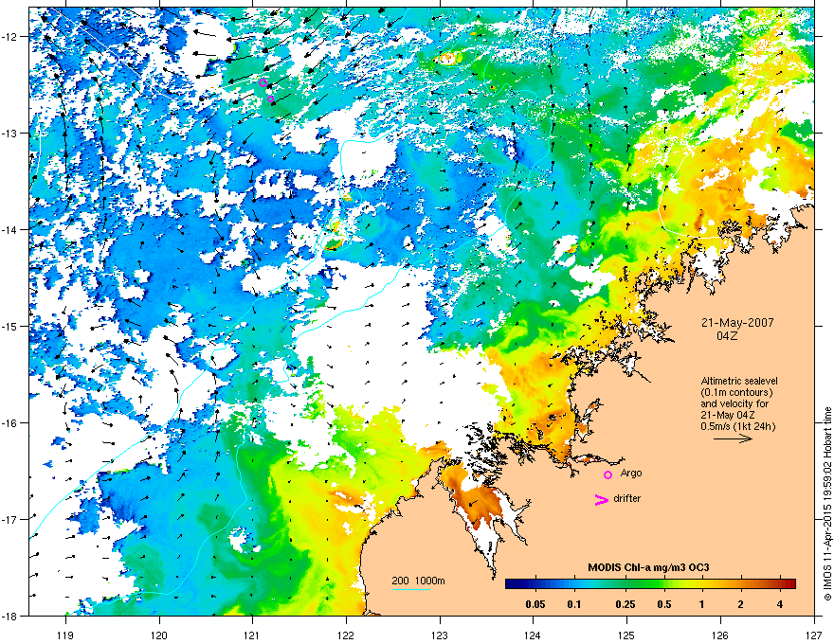Click the 'Argo' legend label
834x644 pixels.
point(631,473)
